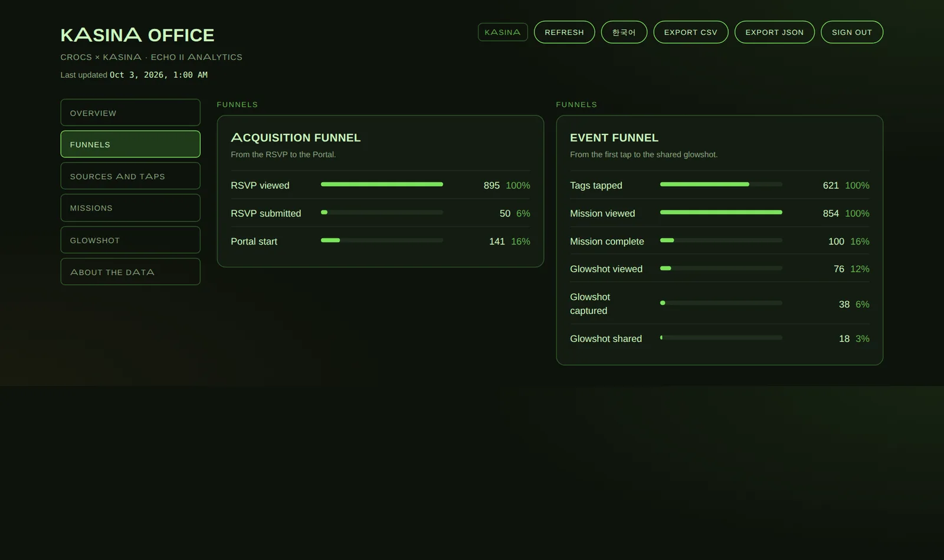Viewport: 944px width, 560px height.
Task: Click the Crocs × Kasina Echo II Analytics subtitle
Action: pos(151,57)
